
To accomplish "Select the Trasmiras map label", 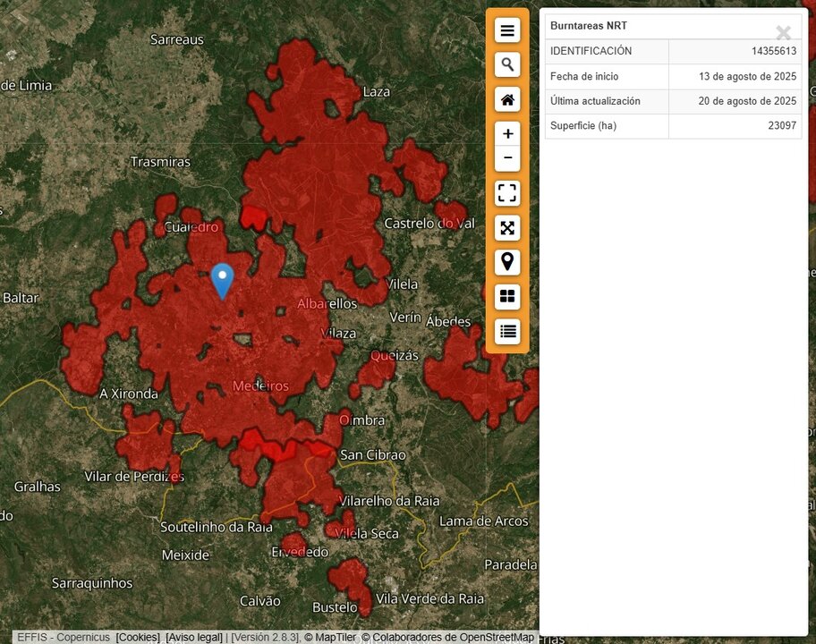I will coord(160,162).
